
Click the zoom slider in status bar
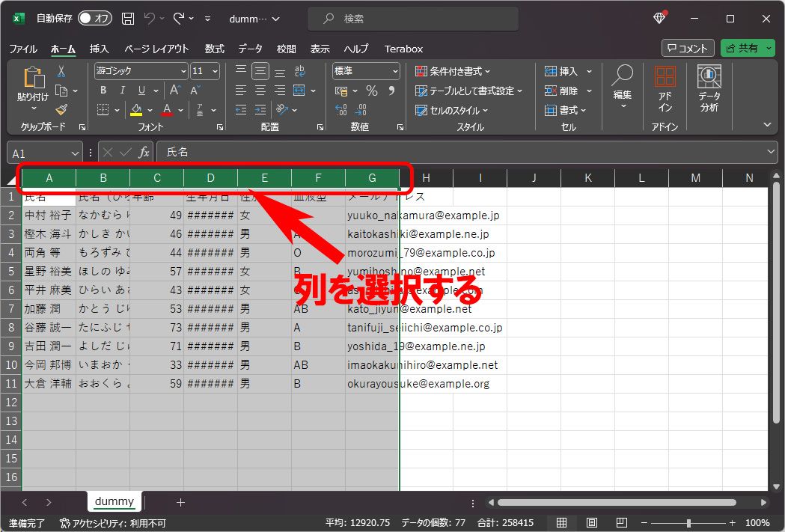(x=688, y=523)
